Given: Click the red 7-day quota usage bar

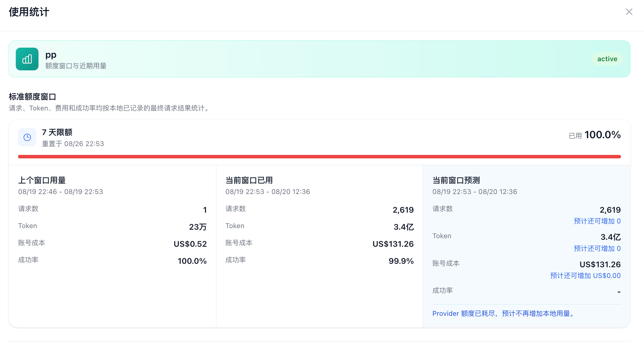Looking at the screenshot, I should point(319,156).
